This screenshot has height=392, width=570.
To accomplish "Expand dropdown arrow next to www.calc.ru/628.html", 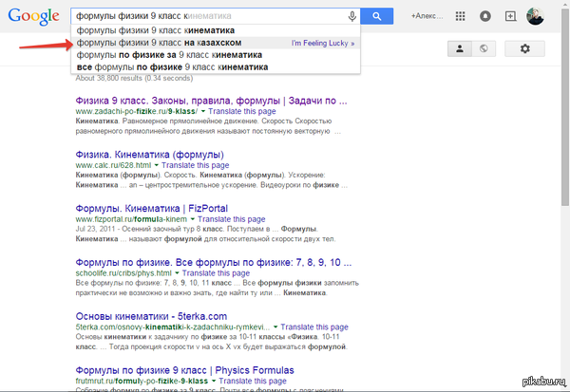I will [157, 165].
